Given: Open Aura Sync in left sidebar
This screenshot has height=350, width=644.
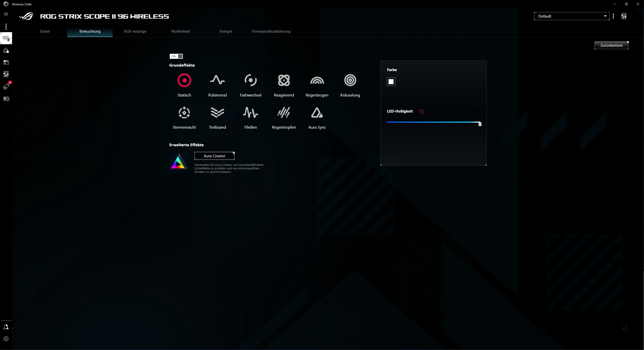Looking at the screenshot, I should pyautogui.click(x=6, y=51).
